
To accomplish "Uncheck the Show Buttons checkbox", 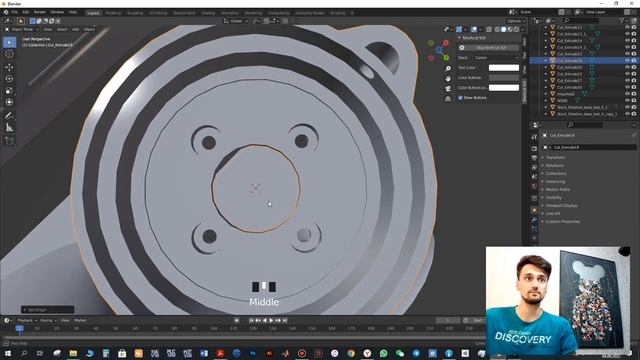I will coord(460,98).
